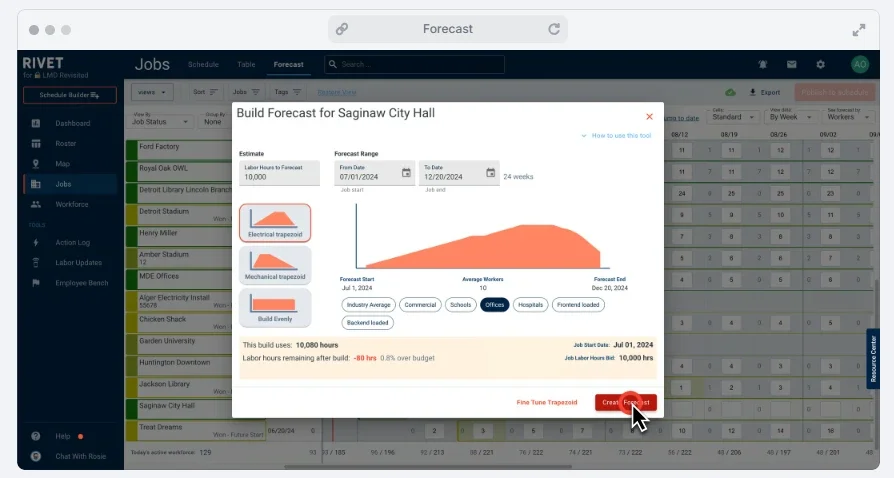Image resolution: width=894 pixels, height=478 pixels.
Task: Expand How to use this tool
Action: pyautogui.click(x=616, y=136)
